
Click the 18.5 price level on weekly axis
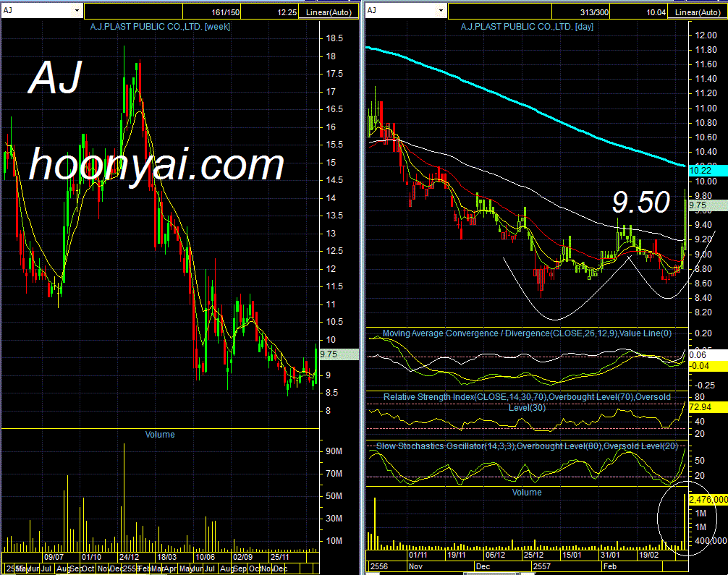[x=334, y=38]
